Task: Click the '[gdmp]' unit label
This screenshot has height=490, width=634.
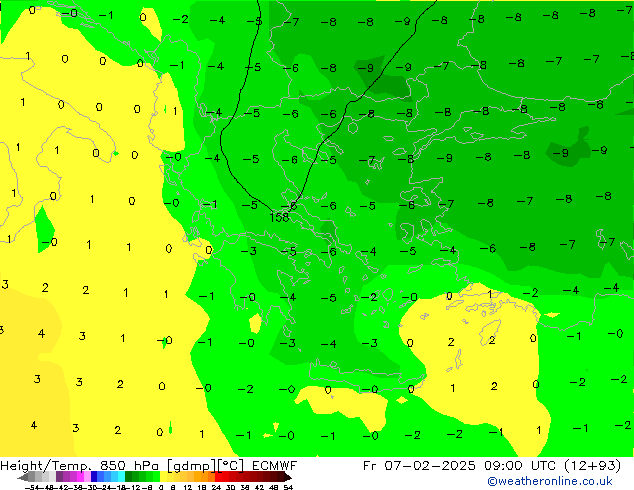Action: point(190,465)
